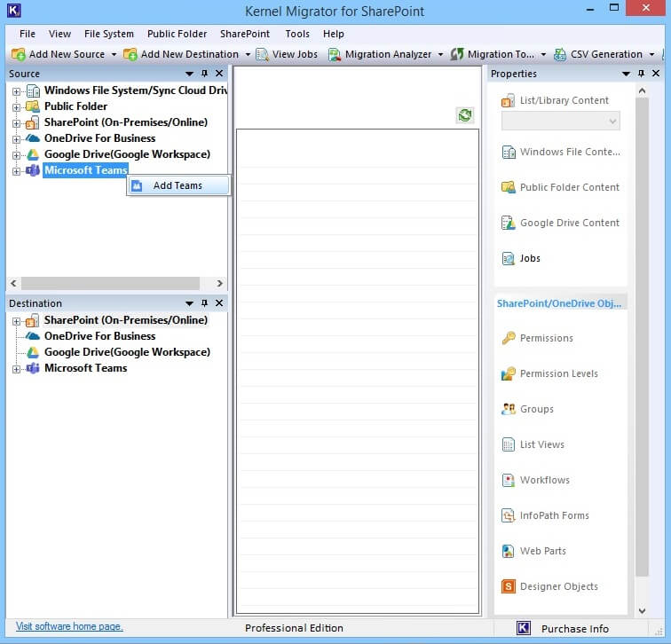The width and height of the screenshot is (671, 644).
Task: Toggle the Properties panel pushpin
Action: tap(641, 74)
